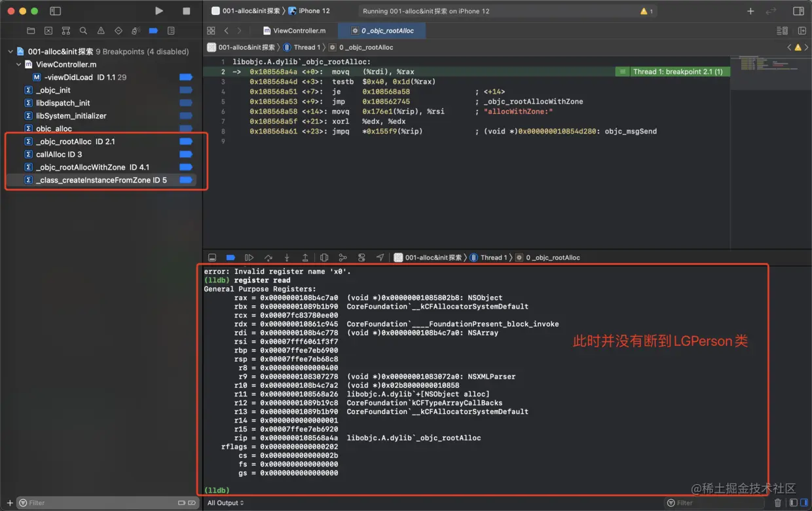Deactivate breakpoints in debug bar
This screenshot has width=812, height=511.
pyautogui.click(x=231, y=257)
